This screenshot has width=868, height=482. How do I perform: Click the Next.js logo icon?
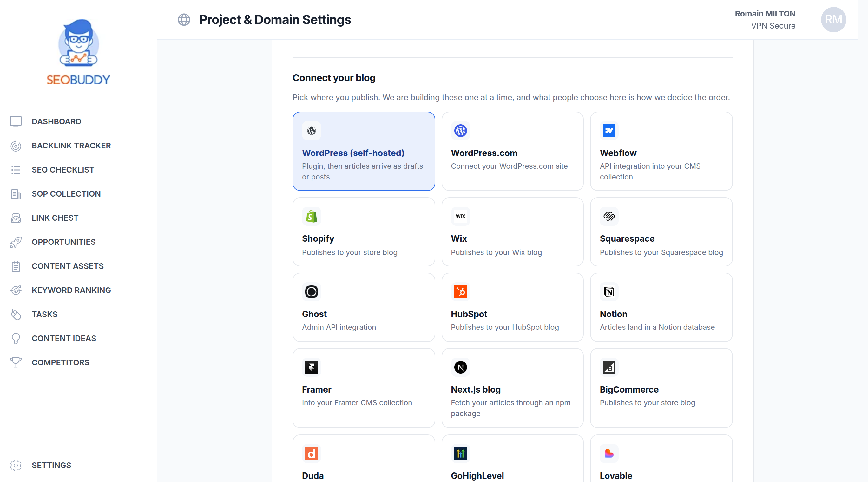[x=460, y=367]
